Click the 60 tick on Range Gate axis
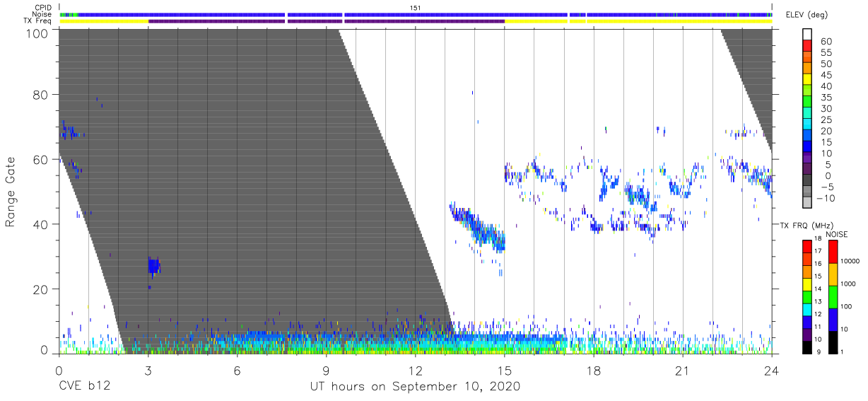Viewport: 868px width, 401px height. click(40, 159)
